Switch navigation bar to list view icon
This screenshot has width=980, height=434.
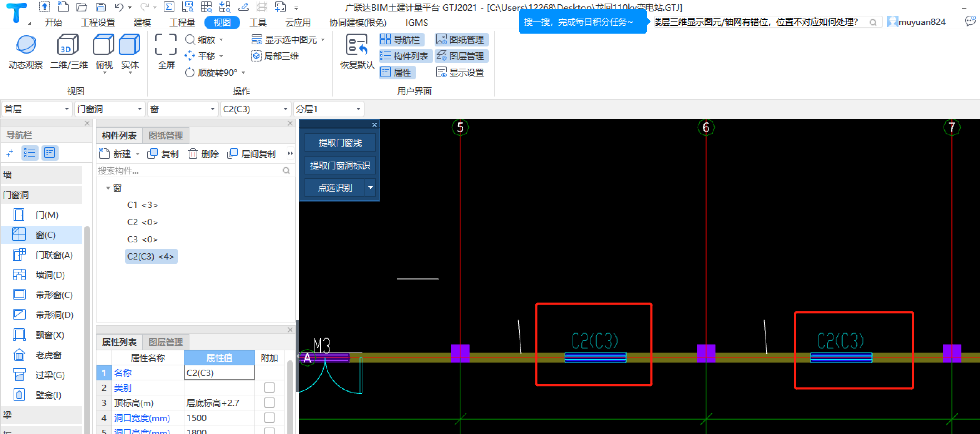tap(30, 153)
